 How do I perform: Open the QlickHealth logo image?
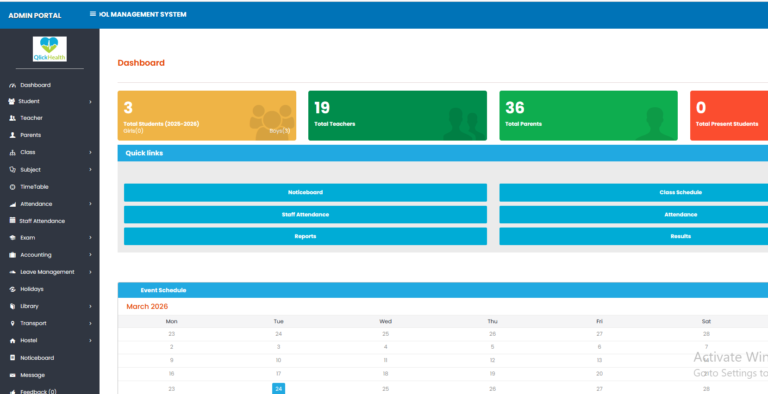pyautogui.click(x=49, y=49)
